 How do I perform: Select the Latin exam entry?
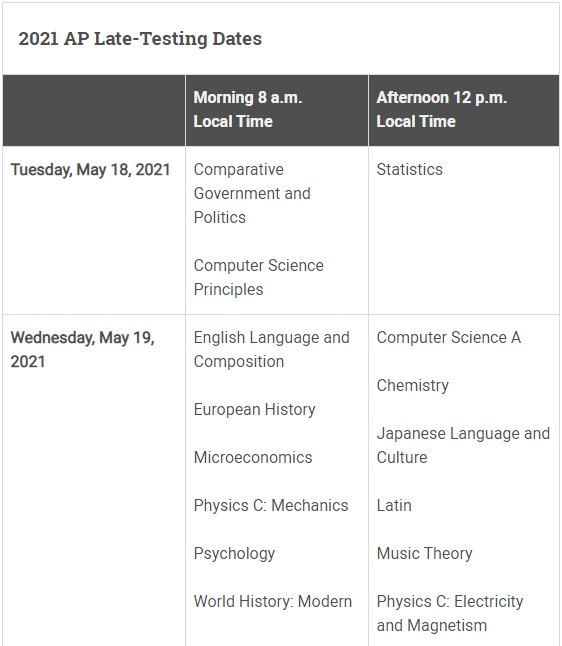[394, 506]
